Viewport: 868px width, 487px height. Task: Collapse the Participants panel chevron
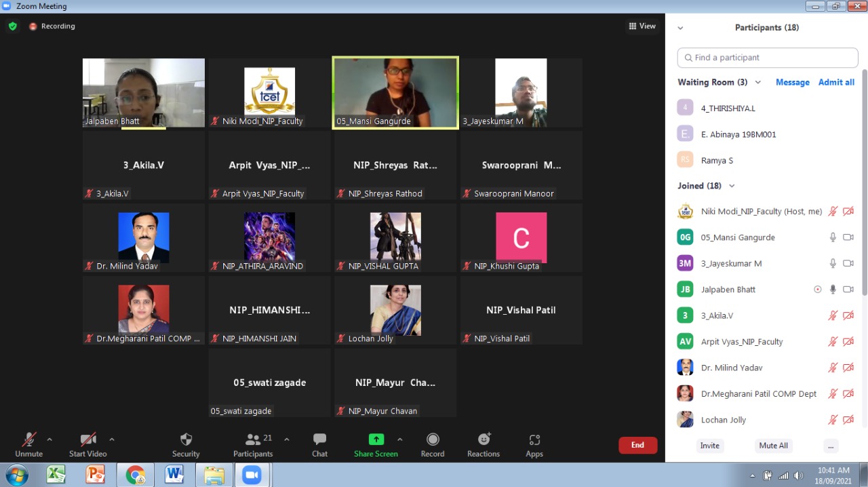point(680,28)
